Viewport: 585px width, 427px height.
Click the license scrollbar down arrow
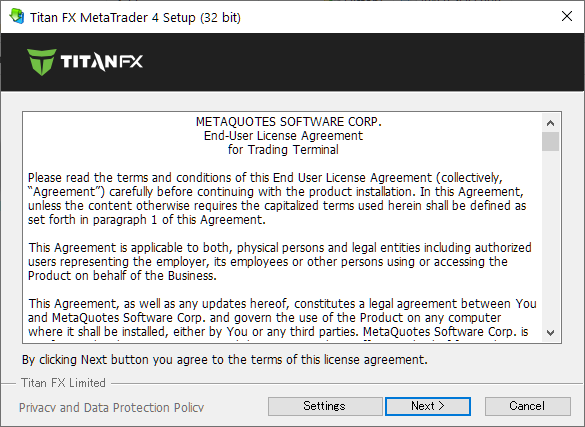tap(550, 332)
